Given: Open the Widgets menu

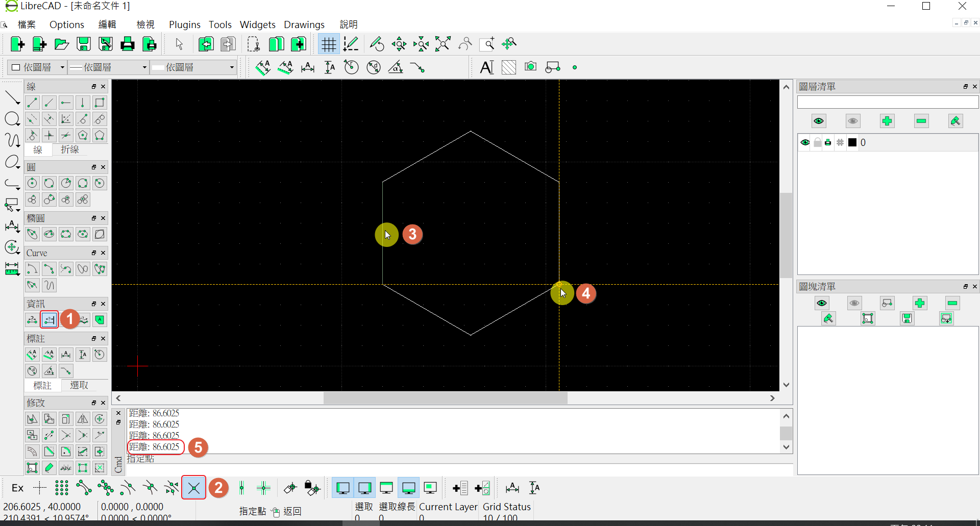Looking at the screenshot, I should pyautogui.click(x=258, y=24).
